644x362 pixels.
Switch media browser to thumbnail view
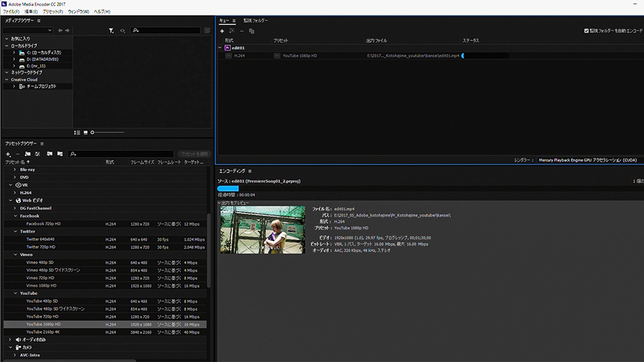click(x=86, y=133)
